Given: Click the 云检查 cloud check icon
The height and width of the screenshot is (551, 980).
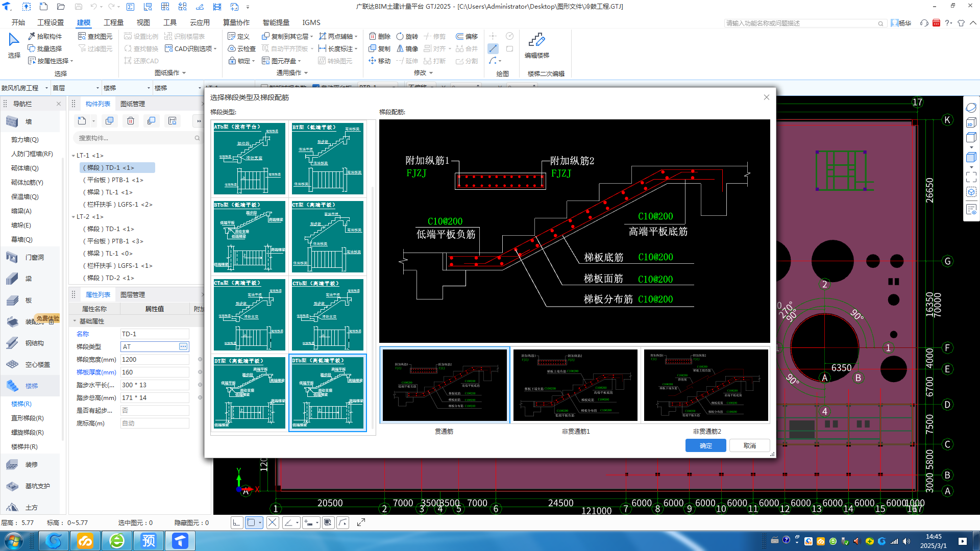Looking at the screenshot, I should (232, 48).
